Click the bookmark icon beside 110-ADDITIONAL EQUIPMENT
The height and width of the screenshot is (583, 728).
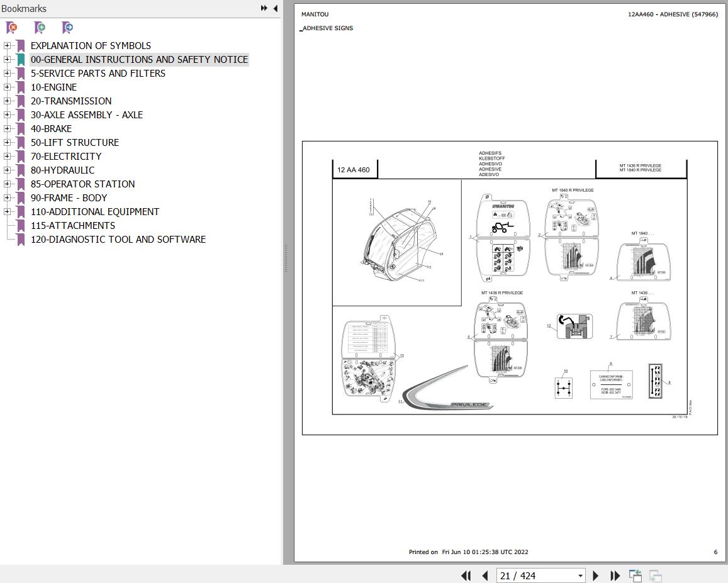pyautogui.click(x=20, y=212)
